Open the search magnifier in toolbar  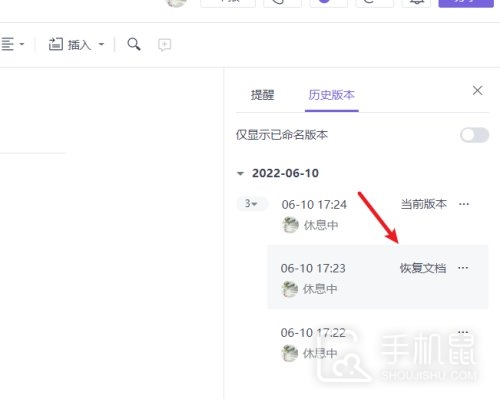pos(134,44)
